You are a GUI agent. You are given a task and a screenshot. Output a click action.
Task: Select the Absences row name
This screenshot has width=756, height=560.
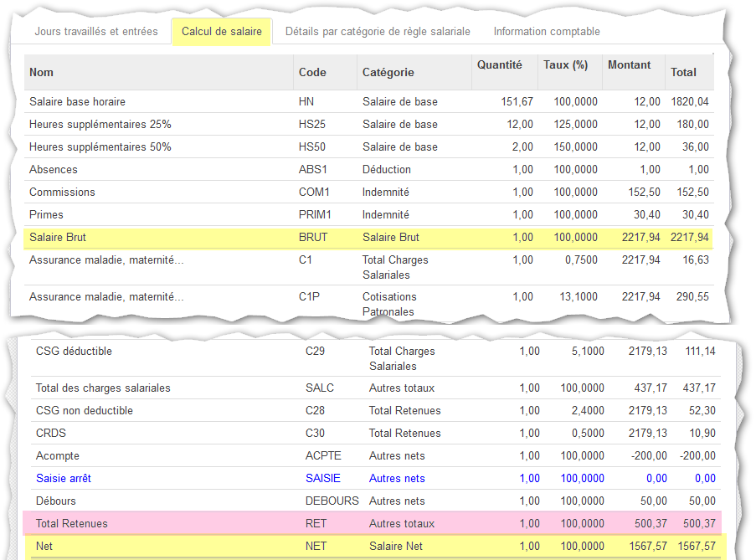(53, 170)
